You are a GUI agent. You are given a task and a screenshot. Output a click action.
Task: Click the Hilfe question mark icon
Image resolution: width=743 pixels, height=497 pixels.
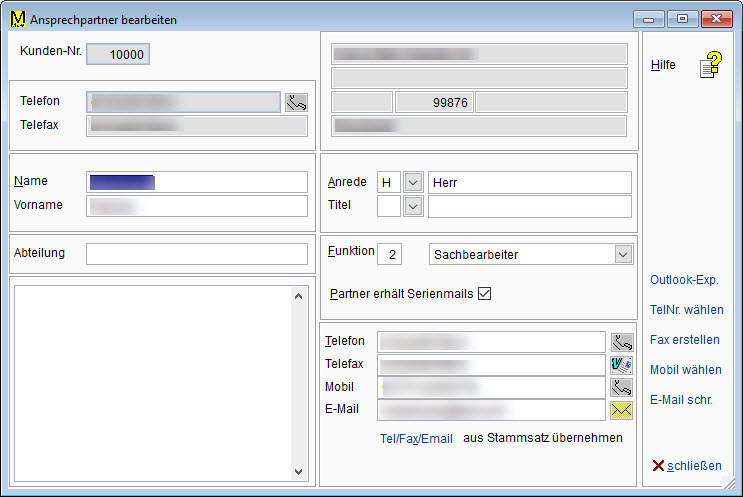coord(710,66)
